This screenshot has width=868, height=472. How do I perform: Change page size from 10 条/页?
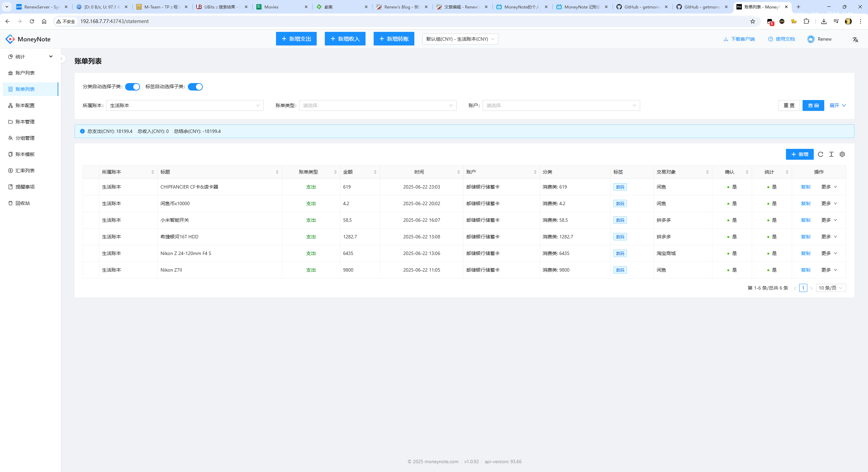(831, 288)
